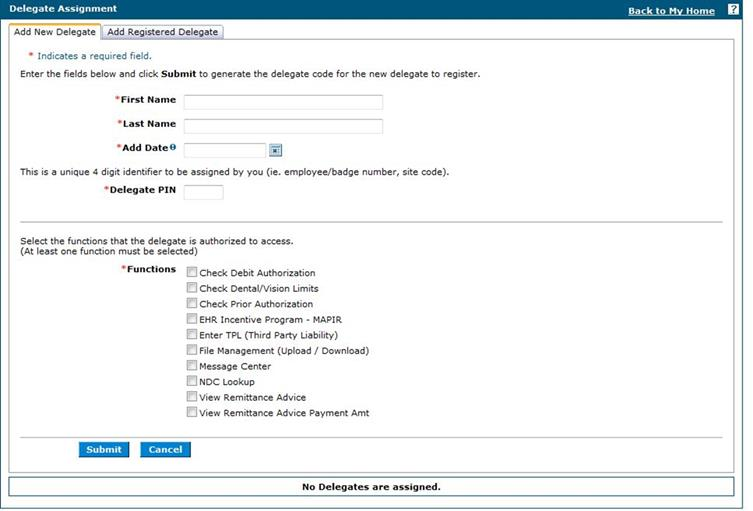Image resolution: width=753 pixels, height=511 pixels.
Task: Tick Check Dental/Vision Limits
Action: 192,288
